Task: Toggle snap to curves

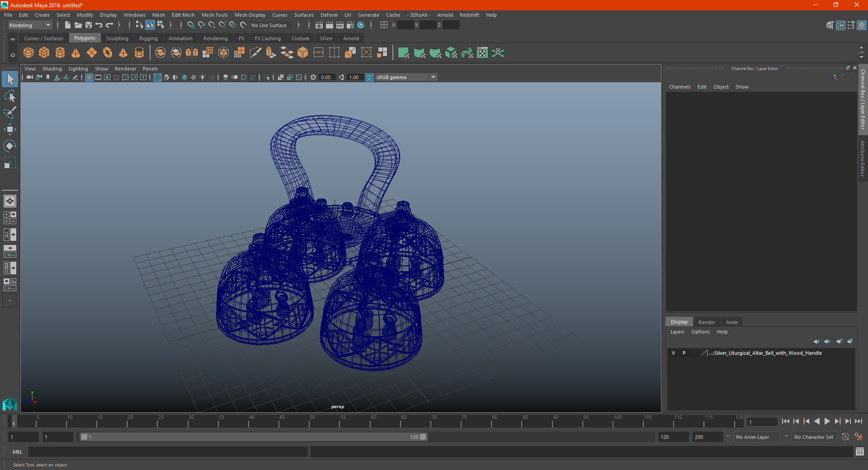Action: 201,25
